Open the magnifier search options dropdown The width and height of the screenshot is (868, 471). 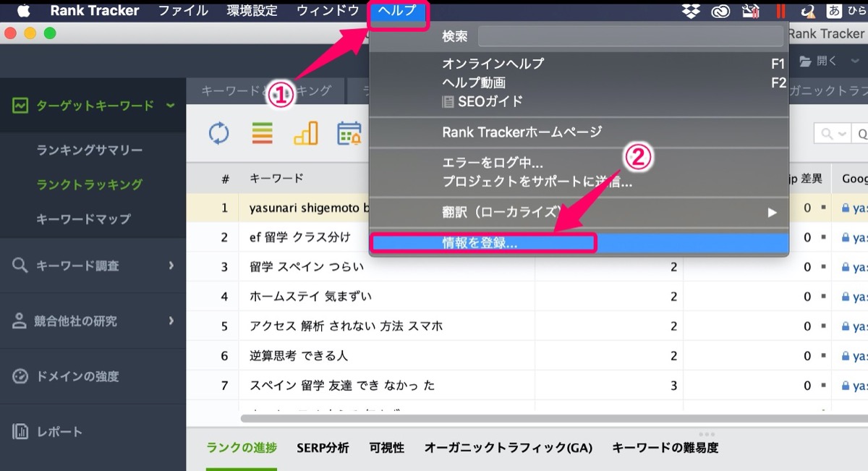834,134
